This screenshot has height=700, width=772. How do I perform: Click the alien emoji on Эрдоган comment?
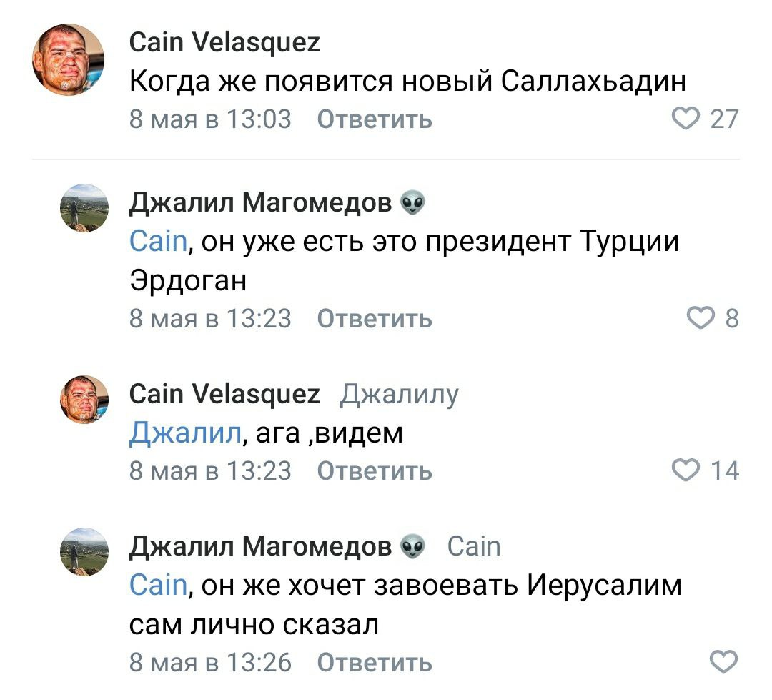pos(411,204)
